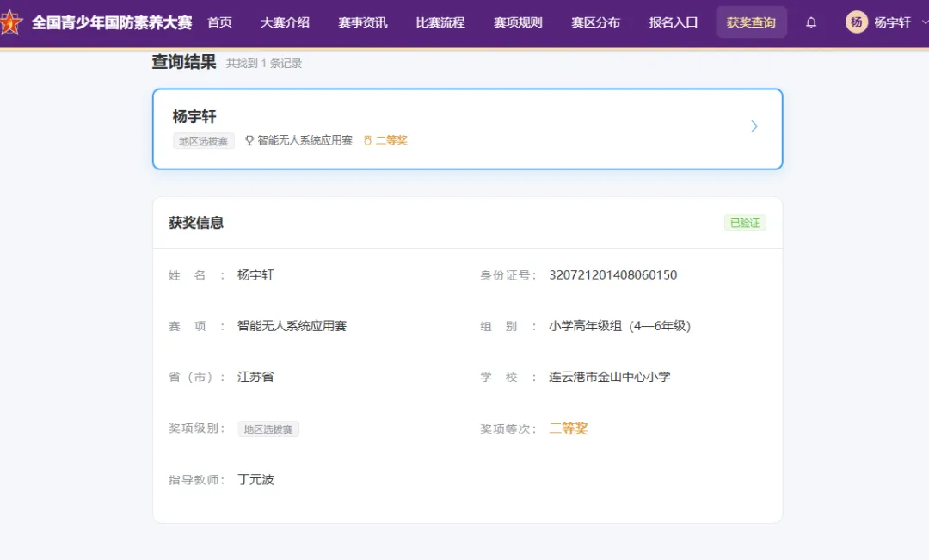This screenshot has width=929, height=560.
Task: Select 赛区分布 menu item
Action: tap(595, 22)
